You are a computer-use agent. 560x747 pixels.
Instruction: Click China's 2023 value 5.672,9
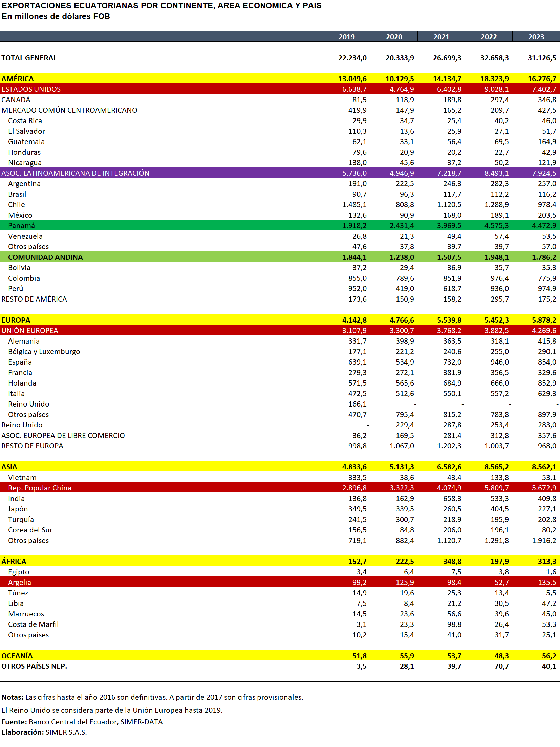point(544,488)
